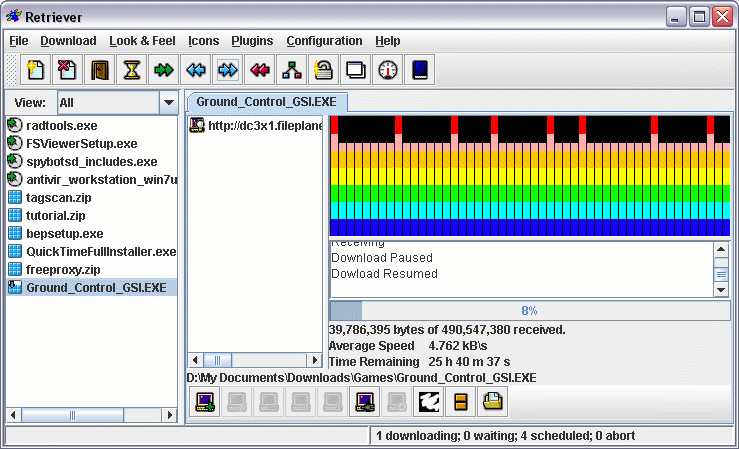Click the download list horizontal scrollbar thumb

point(73,415)
